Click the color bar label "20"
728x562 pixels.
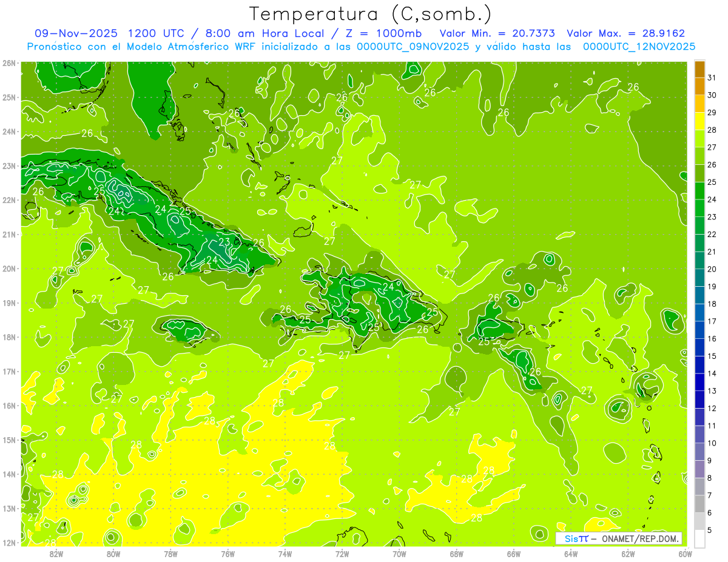[x=712, y=269]
